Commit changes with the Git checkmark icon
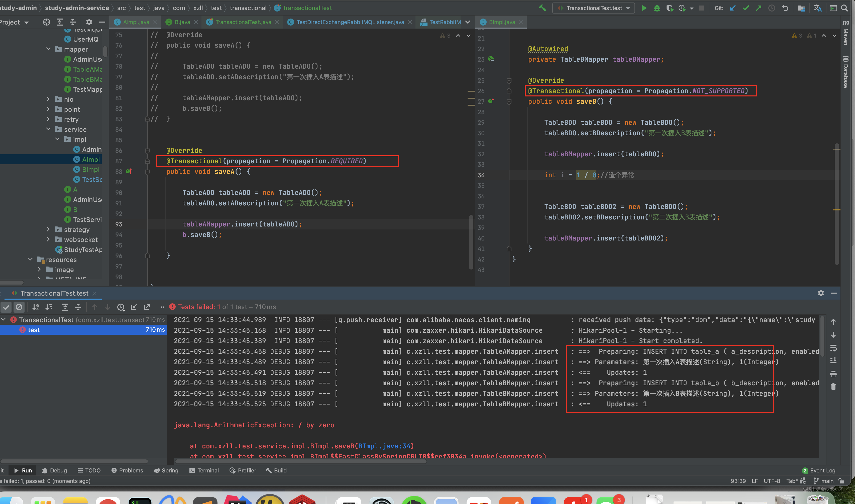This screenshot has height=504, width=855. (746, 8)
